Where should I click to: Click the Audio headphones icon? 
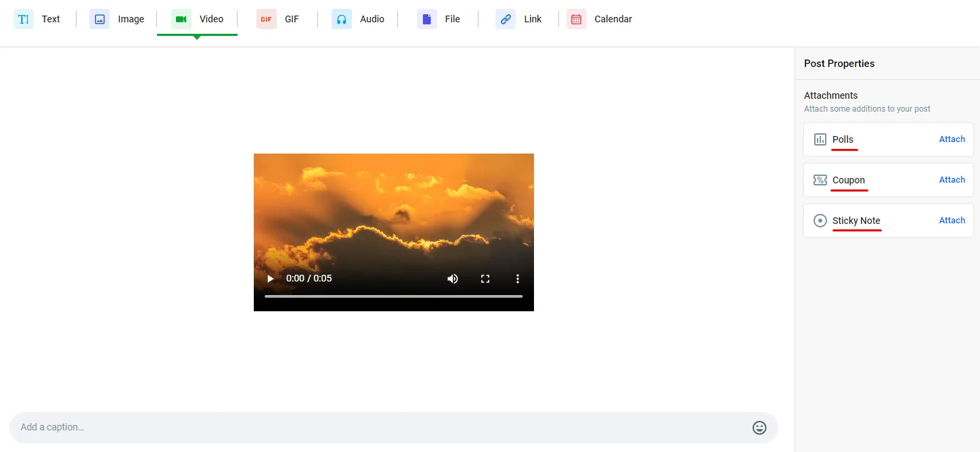[x=342, y=19]
